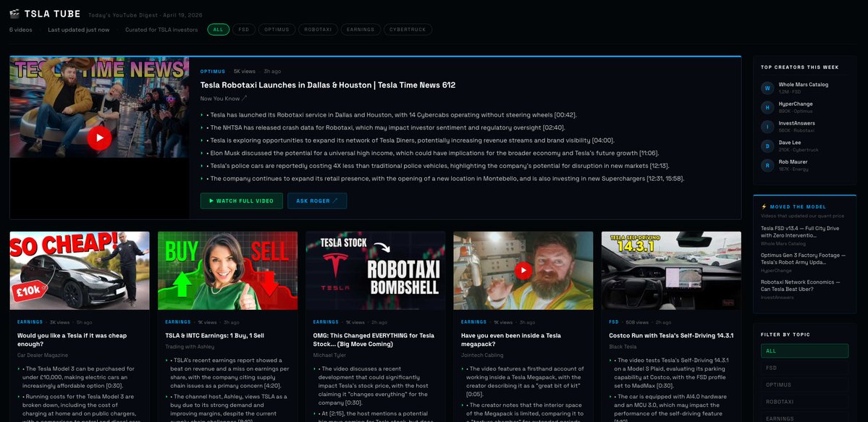The height and width of the screenshot is (422, 868).
Task: Click the Black Tesla channel name
Action: pos(623,347)
